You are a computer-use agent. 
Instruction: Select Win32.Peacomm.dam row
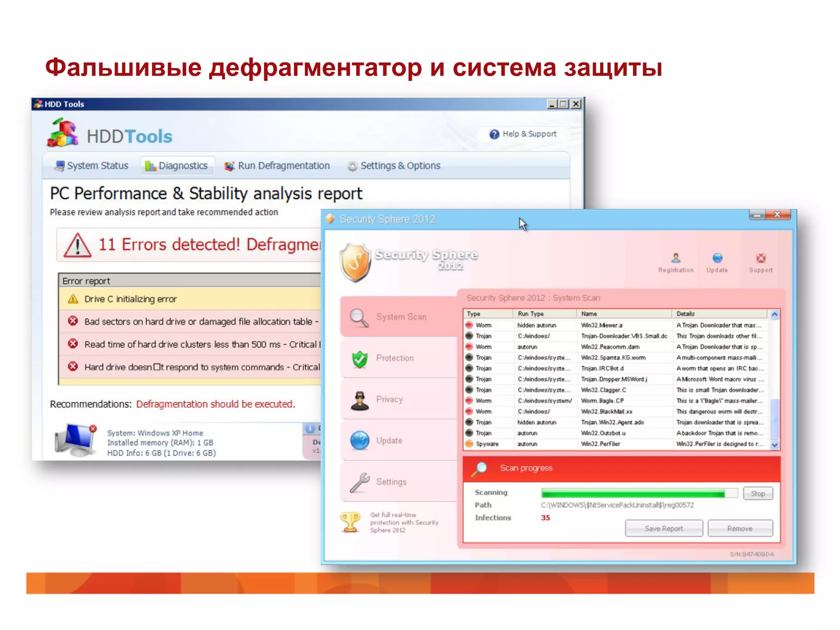pyautogui.click(x=615, y=347)
